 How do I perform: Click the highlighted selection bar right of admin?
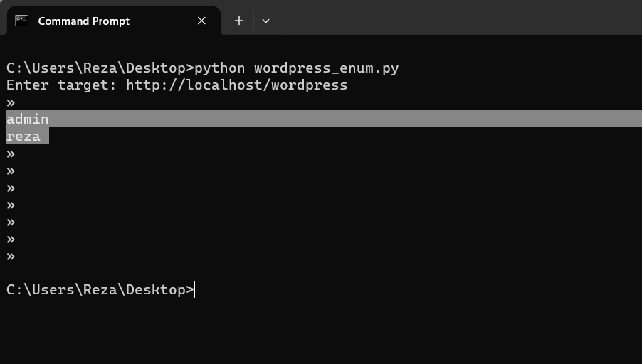click(x=342, y=119)
